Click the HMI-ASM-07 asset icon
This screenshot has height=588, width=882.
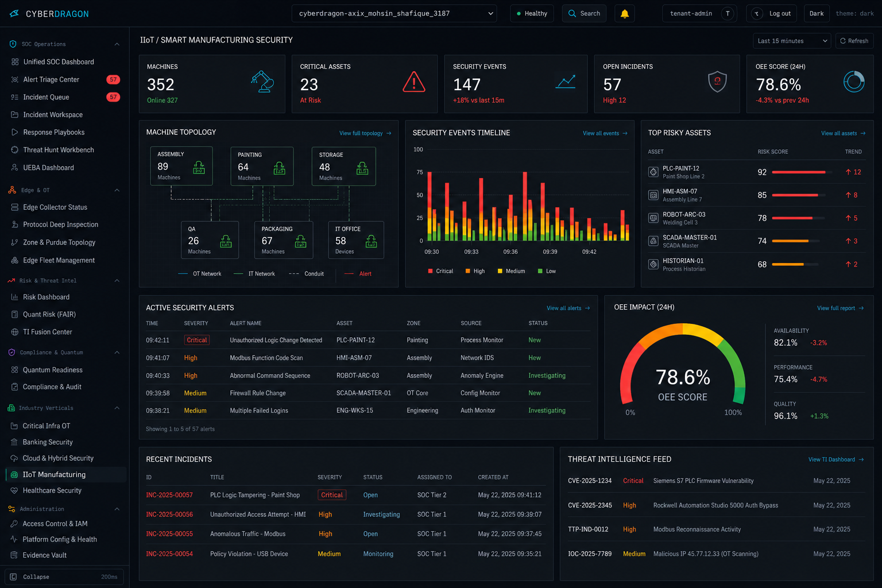[x=653, y=195]
